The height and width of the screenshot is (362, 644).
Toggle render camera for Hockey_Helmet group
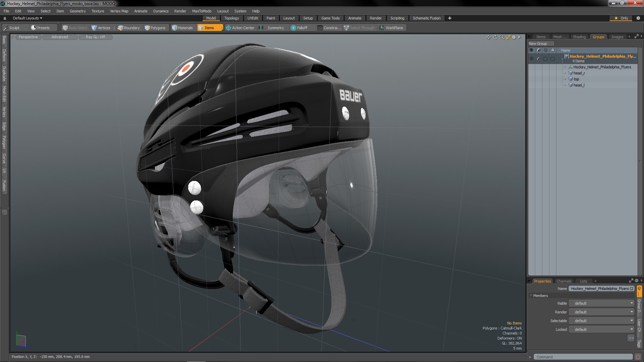(539, 59)
